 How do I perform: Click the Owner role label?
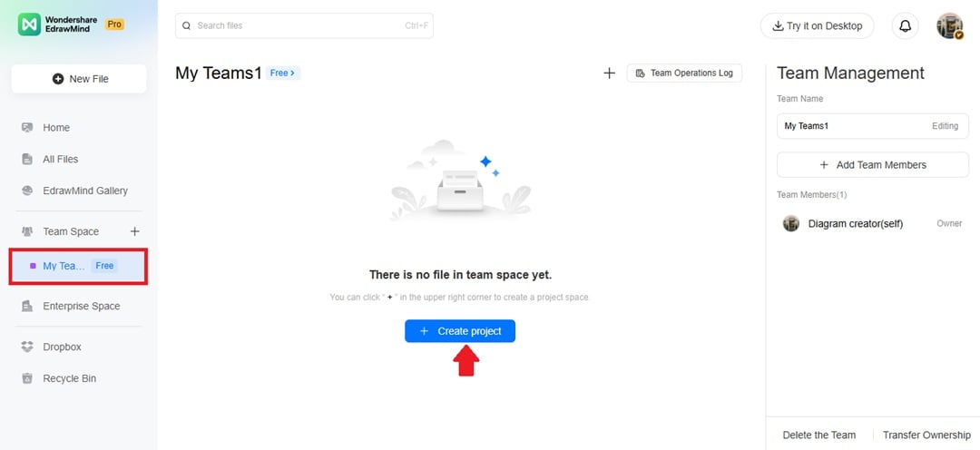(x=949, y=224)
